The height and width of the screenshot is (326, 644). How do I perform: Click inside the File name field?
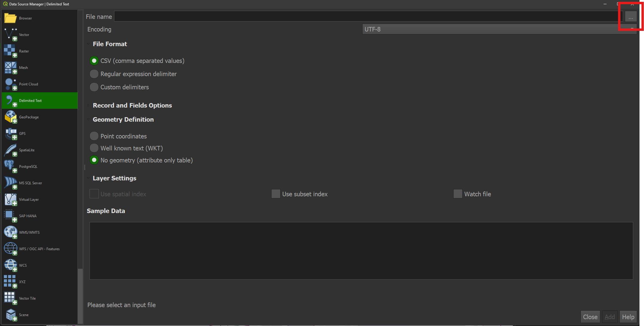click(x=369, y=16)
